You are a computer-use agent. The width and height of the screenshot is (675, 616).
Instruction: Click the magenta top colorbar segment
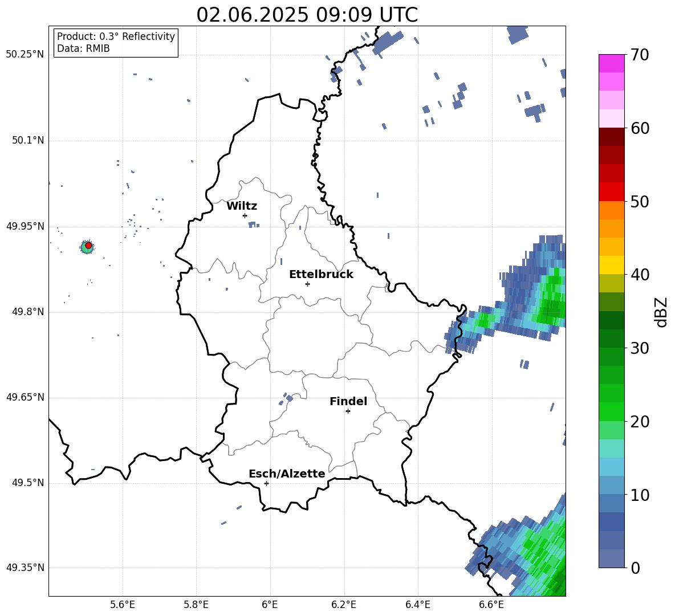coord(611,63)
